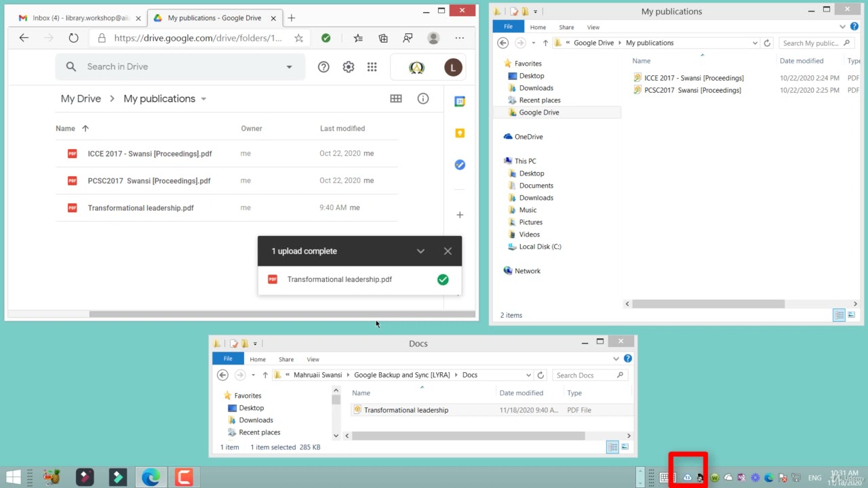Click Backup and Sync cloud tray icon
Image resolution: width=868 pixels, height=488 pixels.
[x=687, y=478]
